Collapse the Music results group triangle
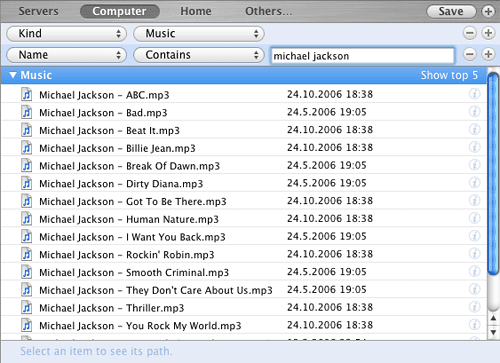This screenshot has height=363, width=500. point(13,75)
